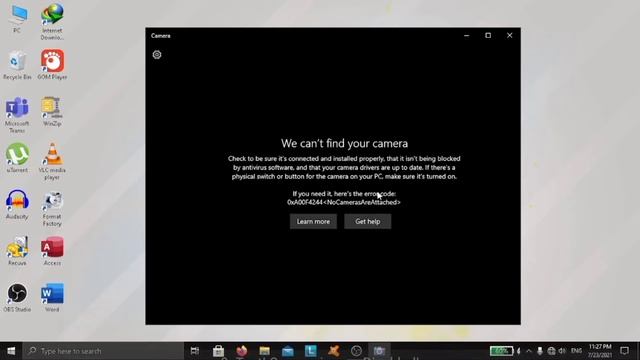This screenshot has width=640, height=360.
Task: Open Microsoft Store from taskbar
Action: pos(218,351)
